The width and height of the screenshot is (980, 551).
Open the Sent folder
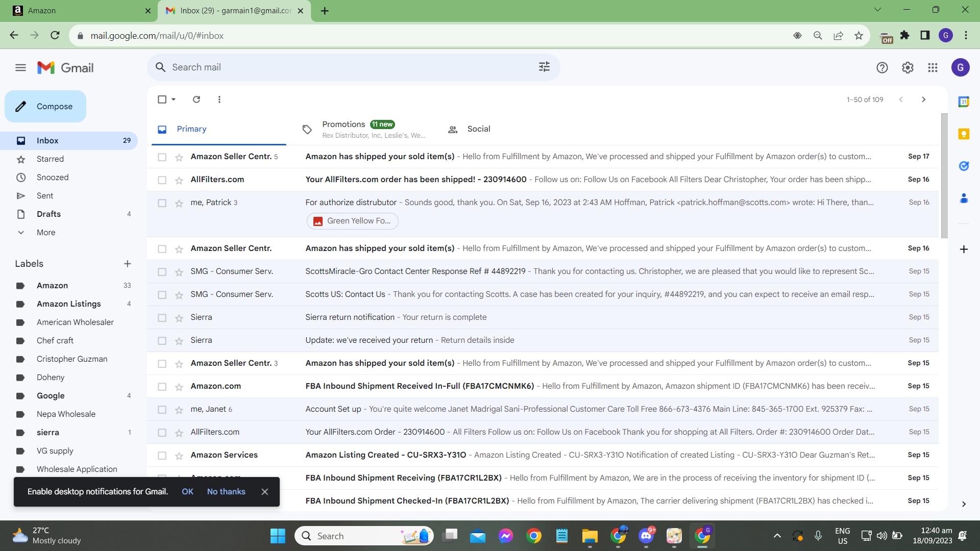coord(69,196)
